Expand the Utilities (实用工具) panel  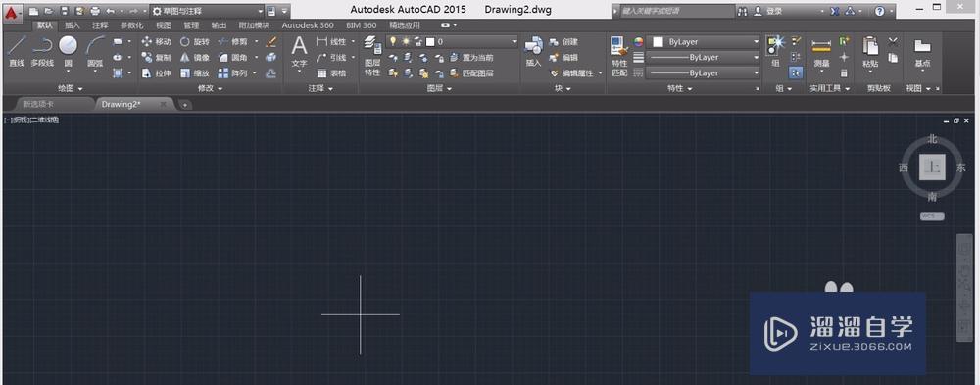coord(829,89)
